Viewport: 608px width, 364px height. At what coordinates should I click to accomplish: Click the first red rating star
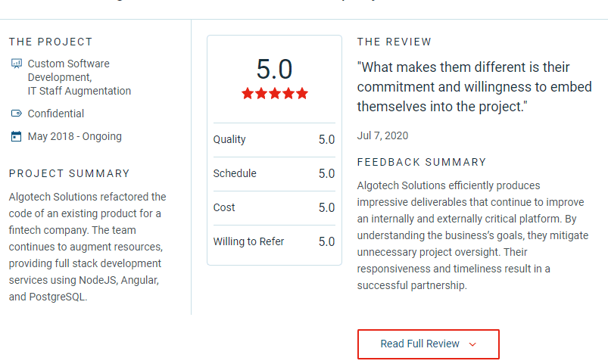[248, 93]
